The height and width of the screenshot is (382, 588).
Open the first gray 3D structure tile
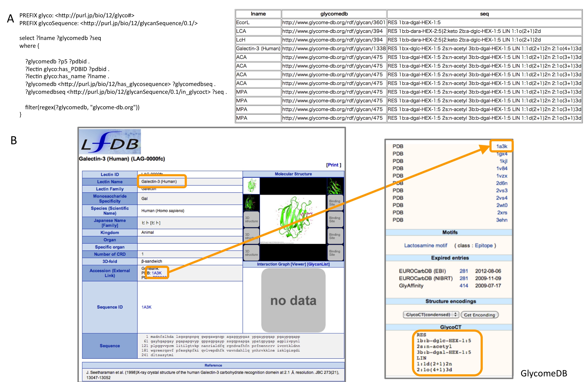pyautogui.click(x=251, y=219)
